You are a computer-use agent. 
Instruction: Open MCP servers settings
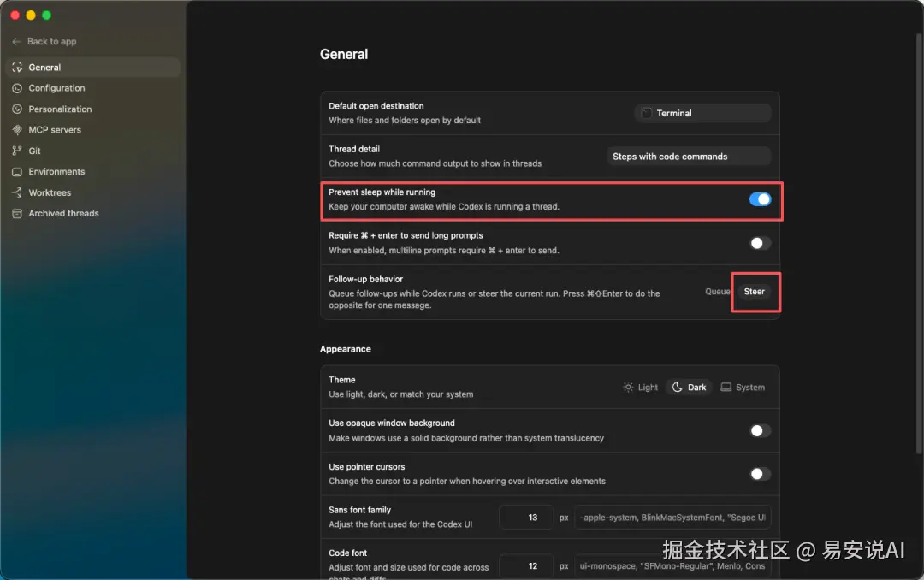coord(93,130)
